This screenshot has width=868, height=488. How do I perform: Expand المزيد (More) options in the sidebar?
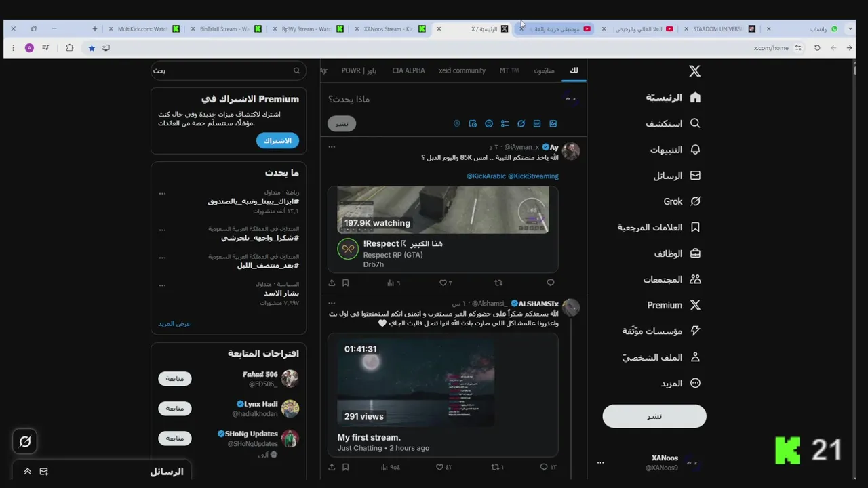tap(680, 383)
